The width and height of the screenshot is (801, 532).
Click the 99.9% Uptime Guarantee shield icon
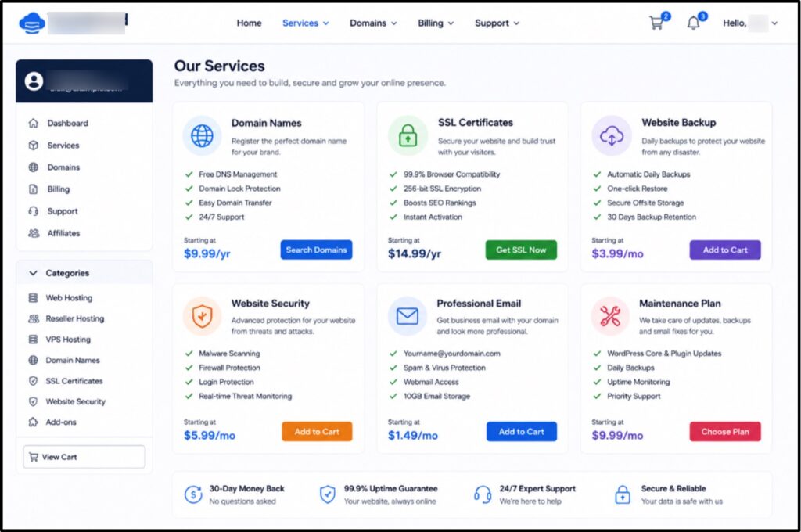(328, 494)
